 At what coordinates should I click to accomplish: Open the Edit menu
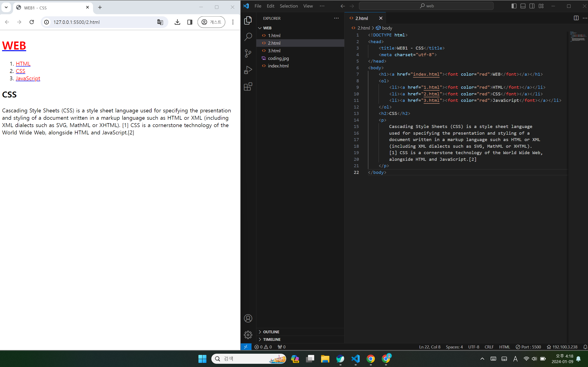click(x=270, y=6)
